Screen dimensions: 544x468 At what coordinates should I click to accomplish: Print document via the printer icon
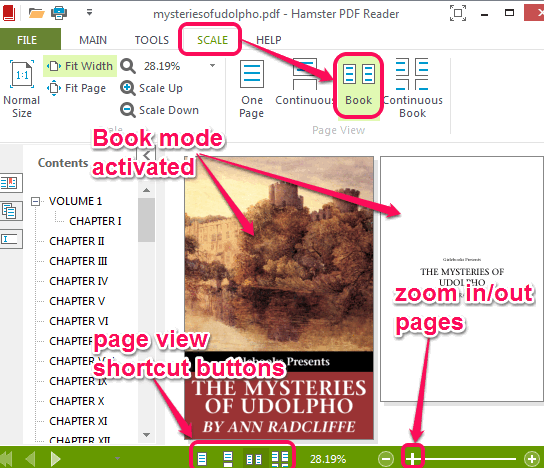pos(59,13)
